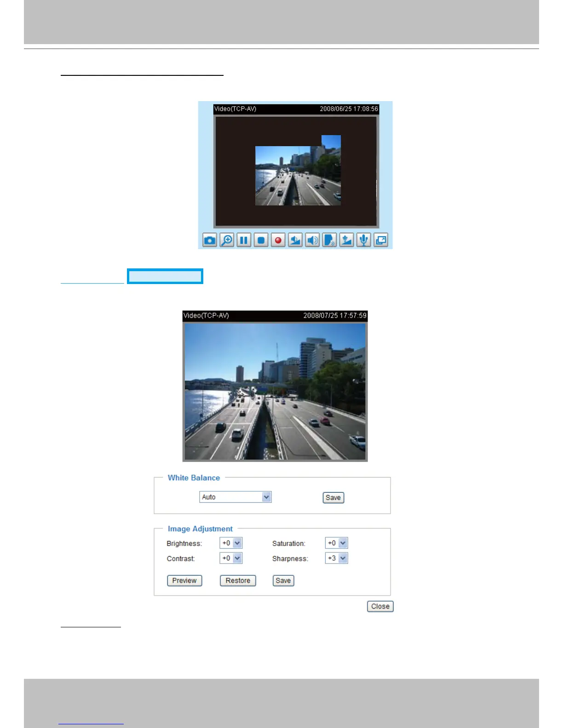Screen dimensions: 563x728
Task: Open the Sharpness dropdown showing +3
Action: tap(336, 558)
